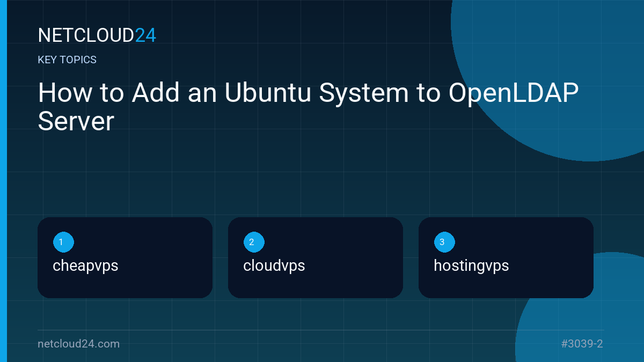This screenshot has width=644, height=362.
Task: Click the NETCLOUD24 logo
Action: [97, 35]
